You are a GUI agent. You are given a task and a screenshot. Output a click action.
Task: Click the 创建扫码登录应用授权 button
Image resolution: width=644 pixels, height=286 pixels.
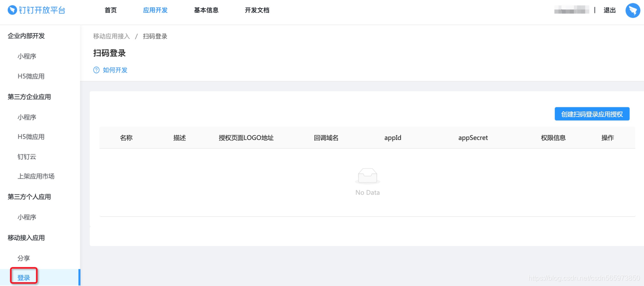point(592,114)
